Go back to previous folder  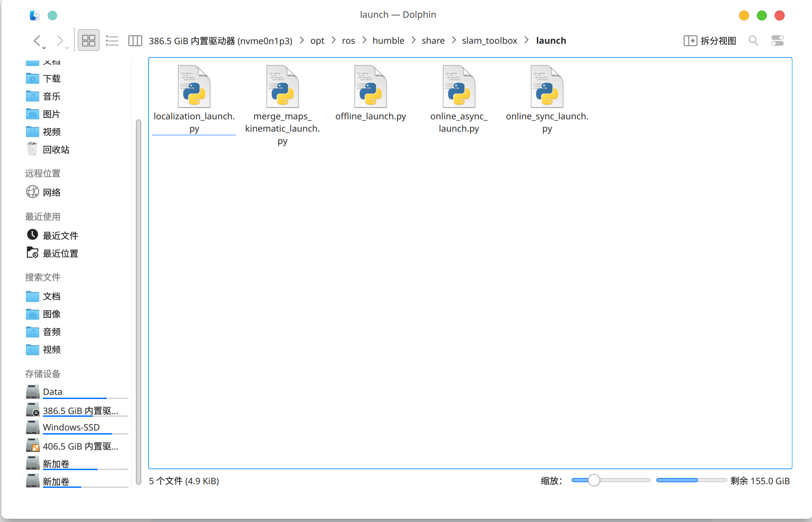37,41
